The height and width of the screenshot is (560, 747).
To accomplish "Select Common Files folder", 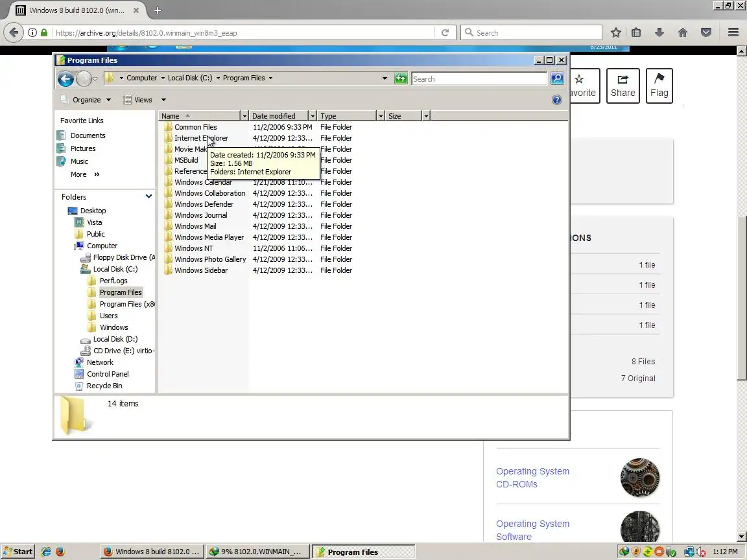I will tap(195, 127).
